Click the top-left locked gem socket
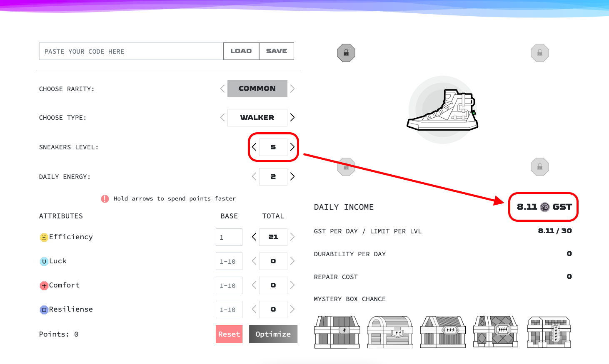 [x=346, y=53]
